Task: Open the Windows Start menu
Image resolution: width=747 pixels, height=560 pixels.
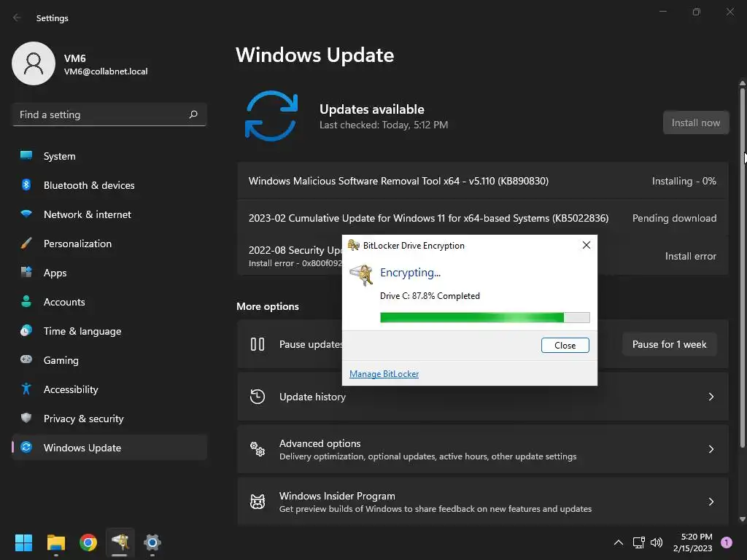Action: tap(23, 542)
